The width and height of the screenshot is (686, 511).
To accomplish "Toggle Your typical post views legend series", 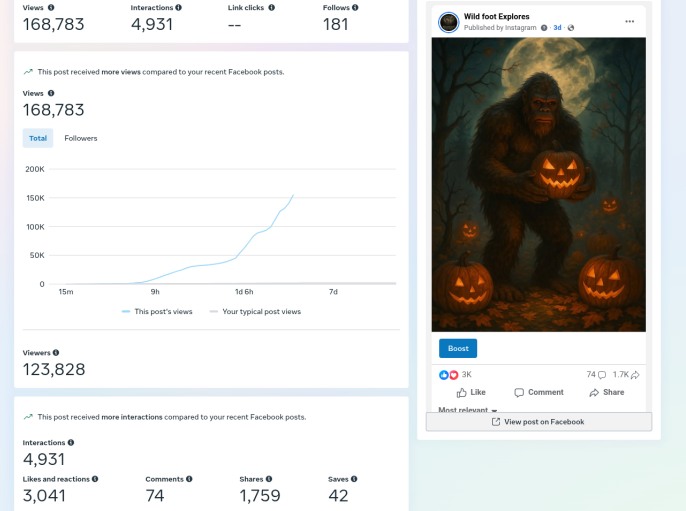I will [x=255, y=312].
